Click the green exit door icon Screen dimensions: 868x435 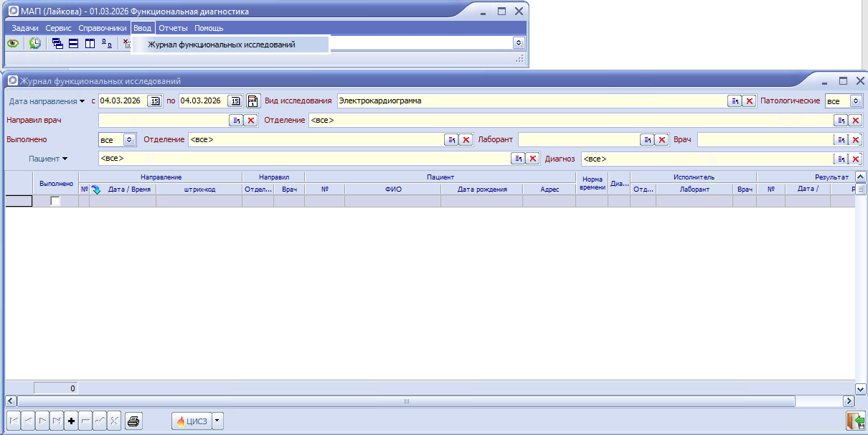tap(854, 421)
